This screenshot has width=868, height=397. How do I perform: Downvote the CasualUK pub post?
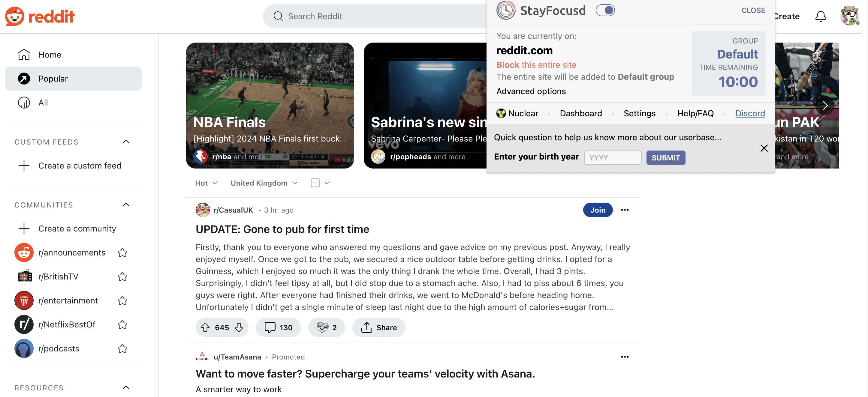click(x=239, y=327)
